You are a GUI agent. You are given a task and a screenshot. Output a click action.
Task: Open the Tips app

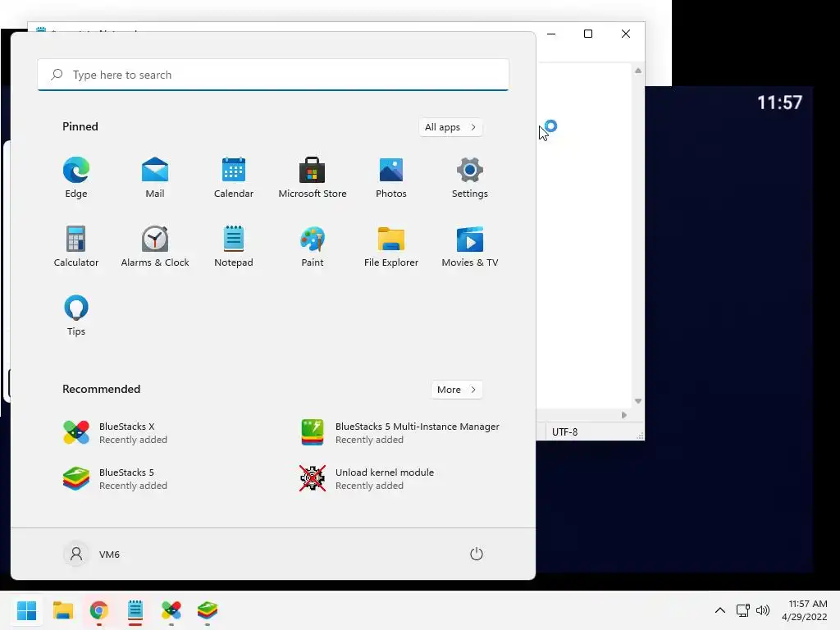point(76,316)
